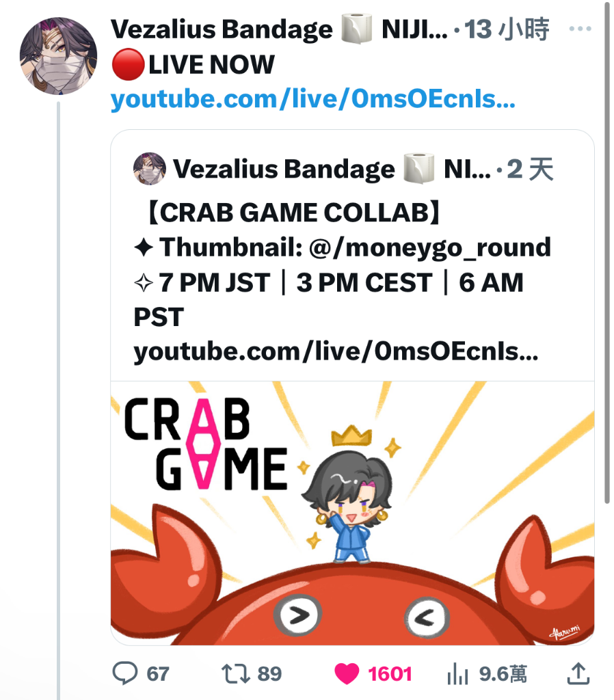
Task: Click small avatar in quoted tweet
Action: [150, 169]
